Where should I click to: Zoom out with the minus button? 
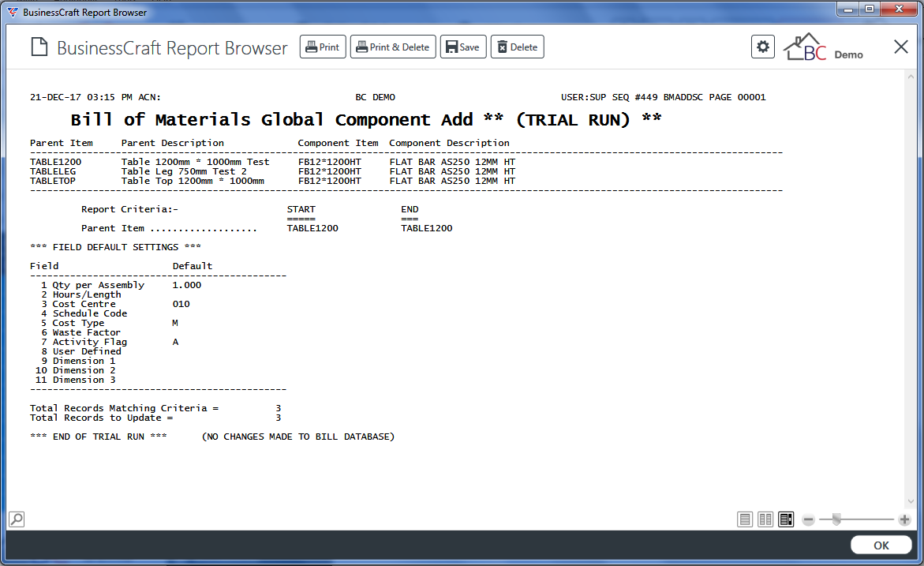click(809, 519)
